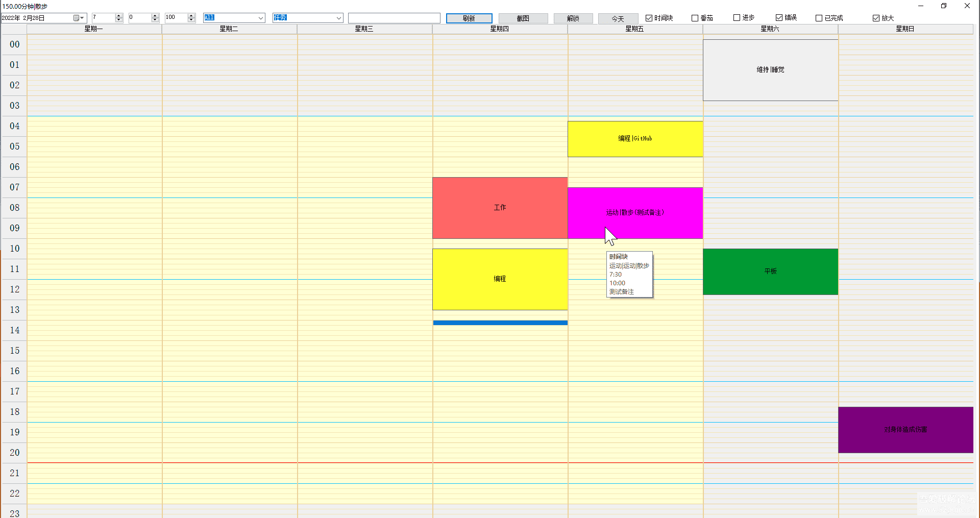Click the 2022年 2月28日 date field
This screenshot has width=980, height=518.
(x=44, y=18)
